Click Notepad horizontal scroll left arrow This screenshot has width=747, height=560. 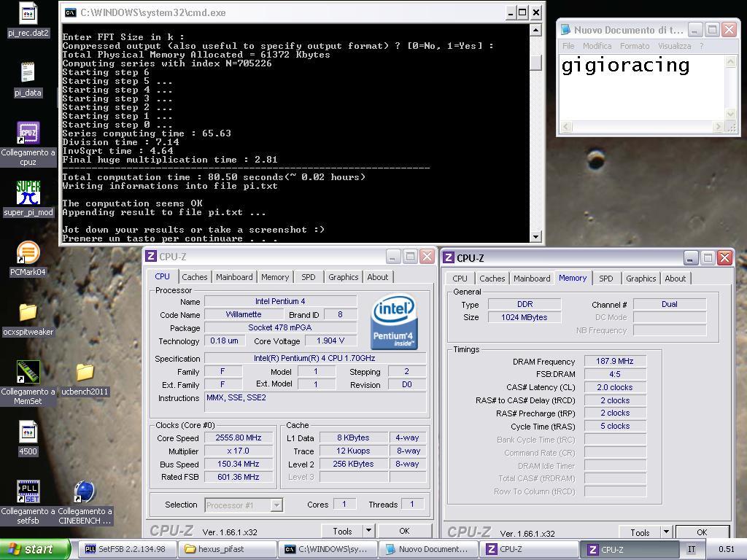(x=566, y=127)
